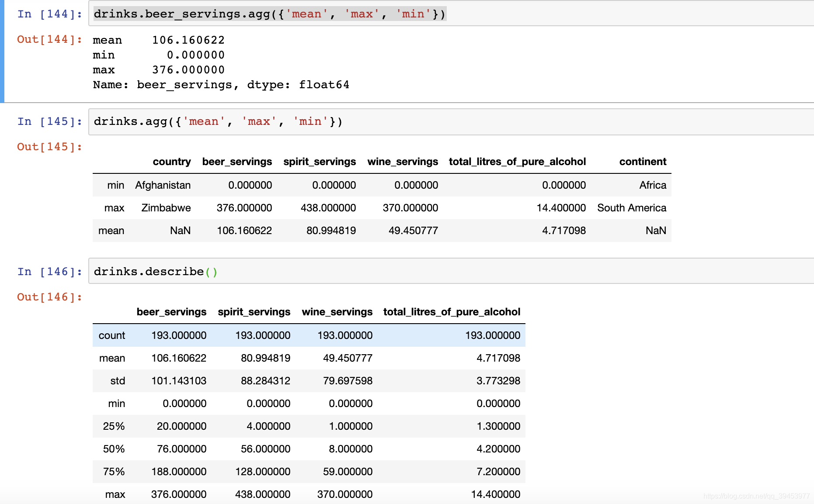
Task: Click the 20.000000 cell in 25% row
Action: tap(181, 426)
